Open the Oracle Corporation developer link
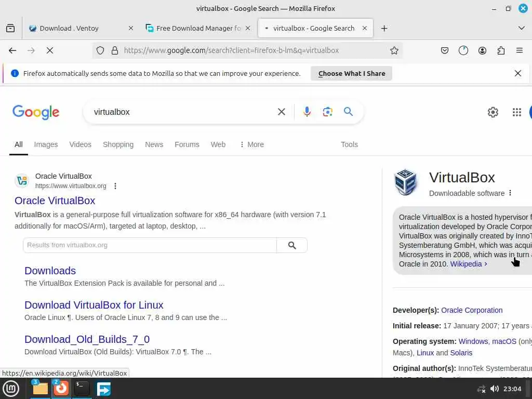The image size is (532, 399). (472, 310)
